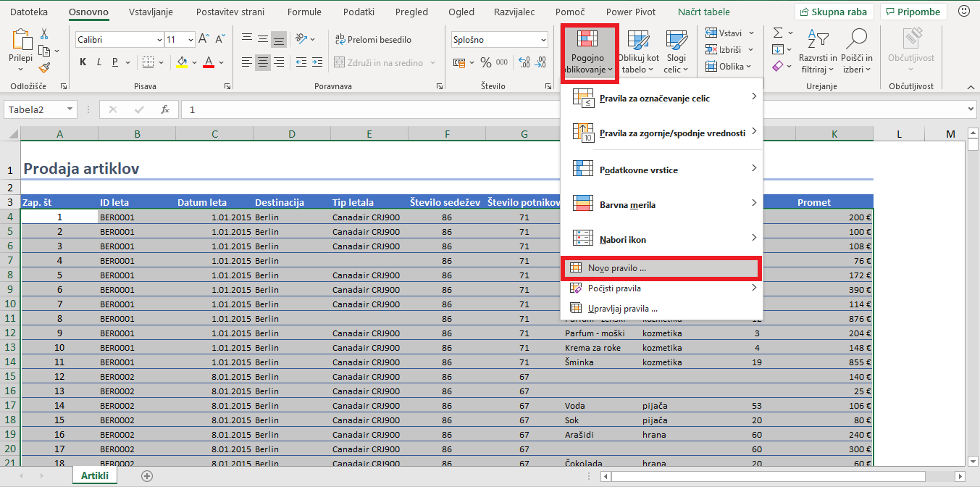Open Počisti pravila clear rules submenu
Screen dimensions: 980x487
663,288
